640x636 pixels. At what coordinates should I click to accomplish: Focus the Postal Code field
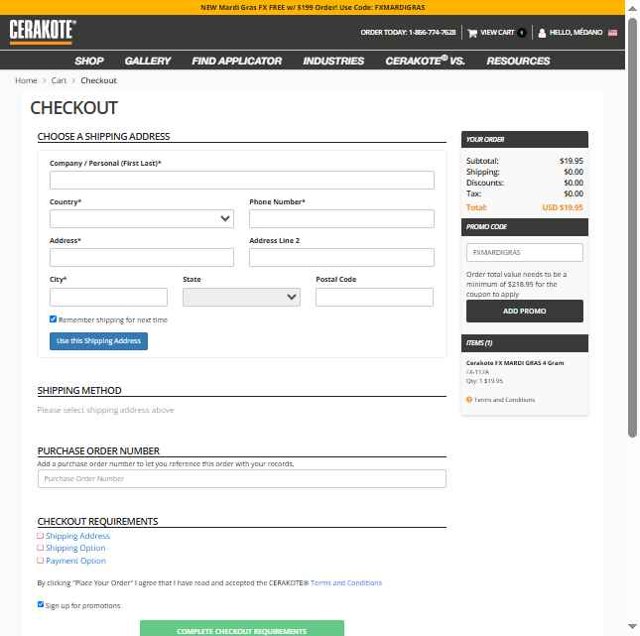click(374, 297)
